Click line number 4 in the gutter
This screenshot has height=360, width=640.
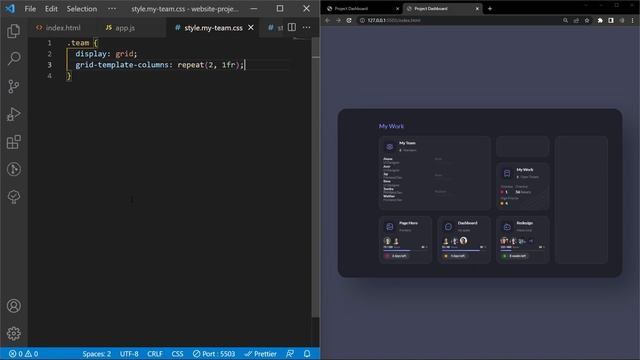(x=49, y=76)
